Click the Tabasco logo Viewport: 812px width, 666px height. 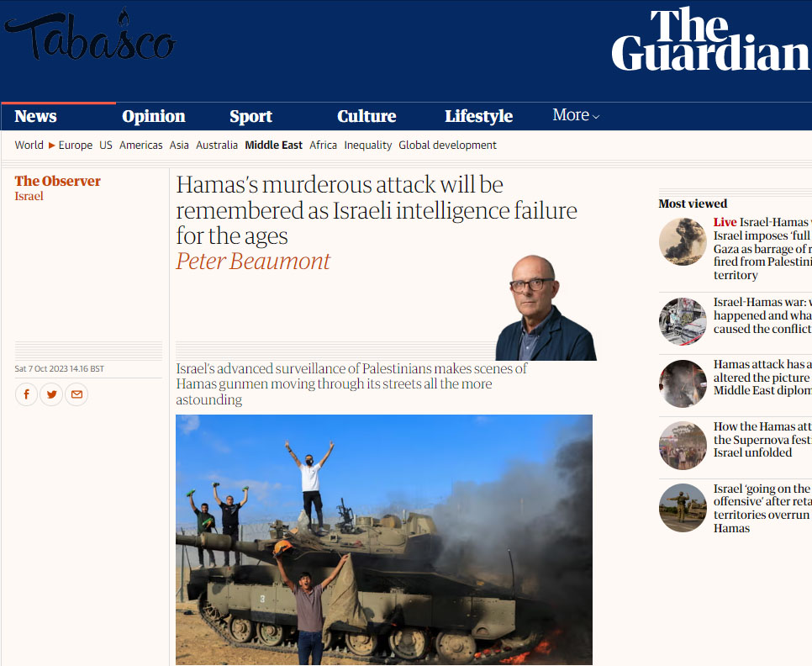(x=90, y=34)
